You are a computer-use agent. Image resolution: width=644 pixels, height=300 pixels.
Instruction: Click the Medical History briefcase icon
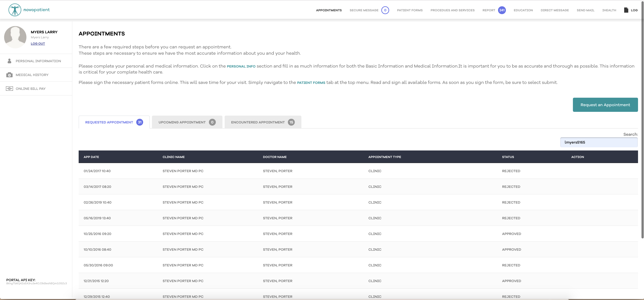pos(9,75)
